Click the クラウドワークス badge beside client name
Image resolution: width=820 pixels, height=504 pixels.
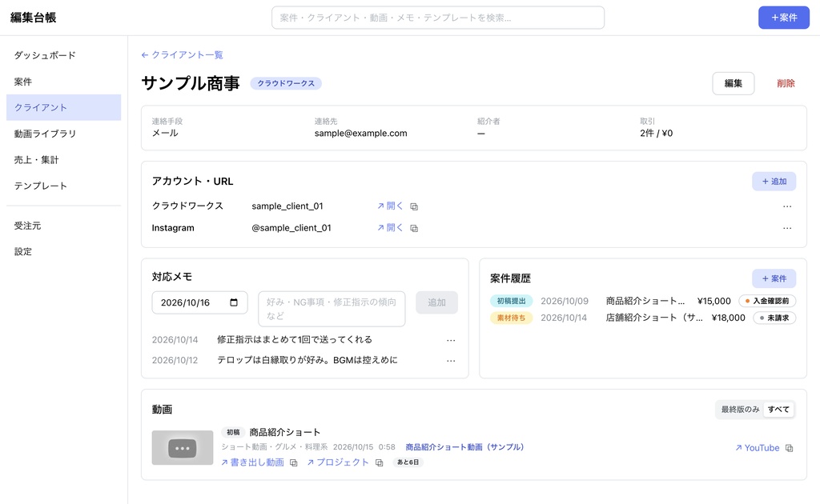[286, 83]
